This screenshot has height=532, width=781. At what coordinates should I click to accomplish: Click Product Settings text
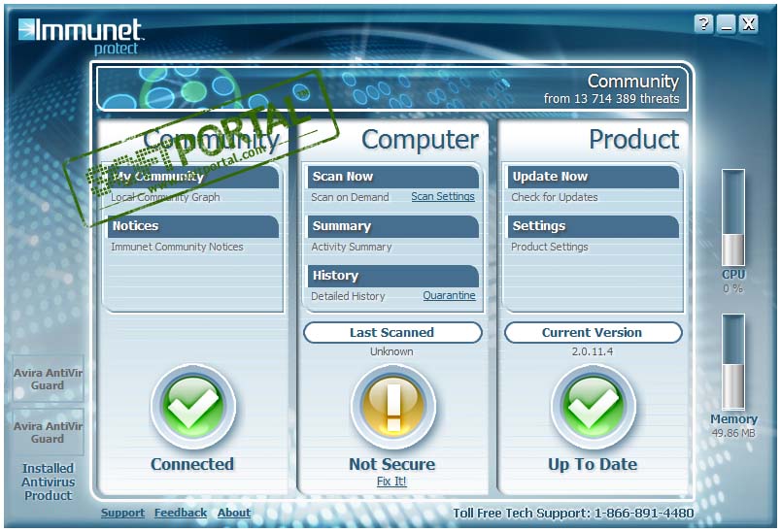click(550, 247)
